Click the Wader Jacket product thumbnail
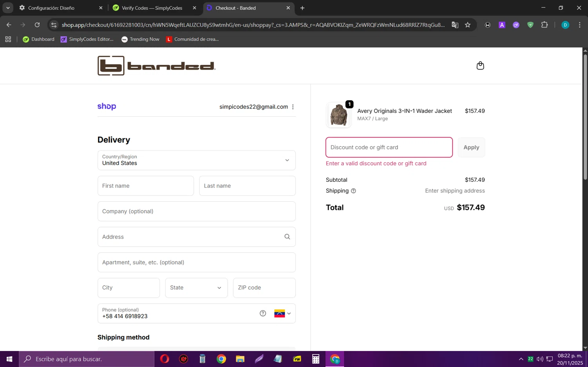This screenshot has width=588, height=367. coord(339,115)
